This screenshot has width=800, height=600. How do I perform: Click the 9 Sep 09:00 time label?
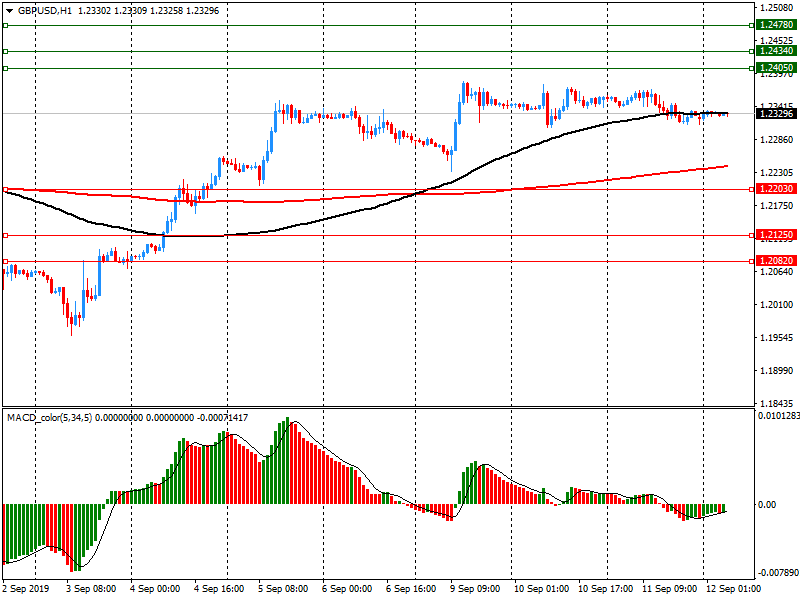coord(476,589)
